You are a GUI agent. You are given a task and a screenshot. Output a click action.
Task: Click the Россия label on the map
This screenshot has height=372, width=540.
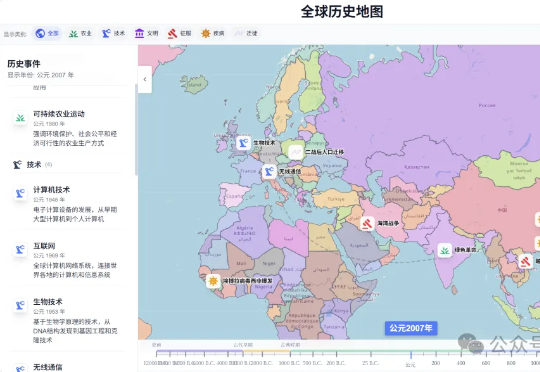[487, 105]
